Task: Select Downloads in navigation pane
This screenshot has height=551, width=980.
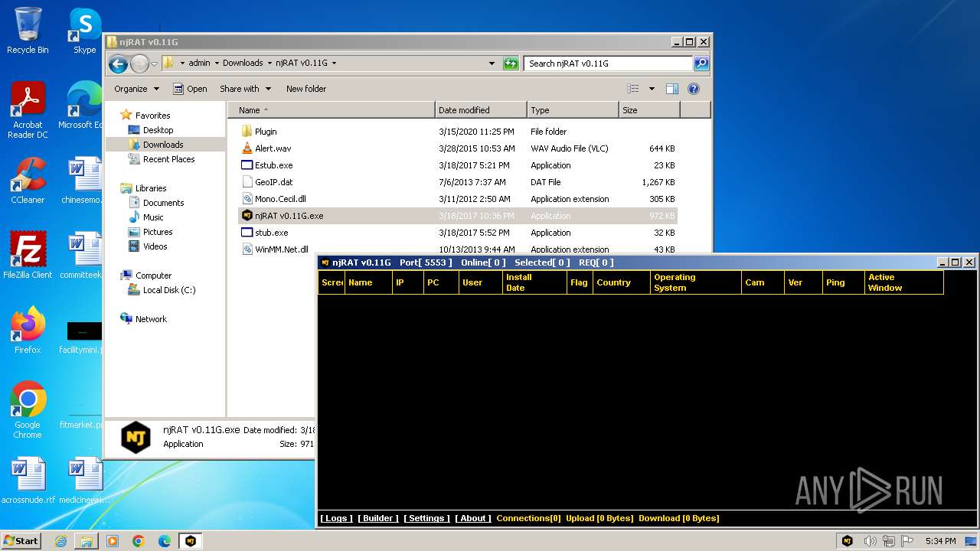Action: (x=163, y=145)
